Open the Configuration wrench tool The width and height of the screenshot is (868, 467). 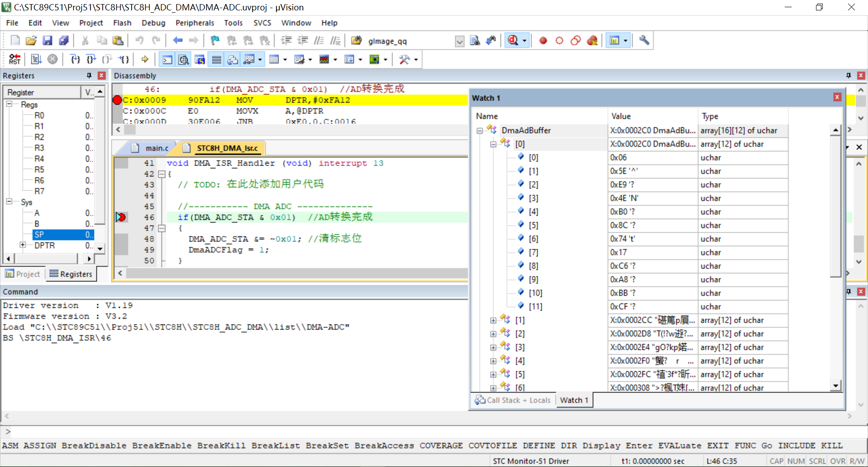point(644,41)
